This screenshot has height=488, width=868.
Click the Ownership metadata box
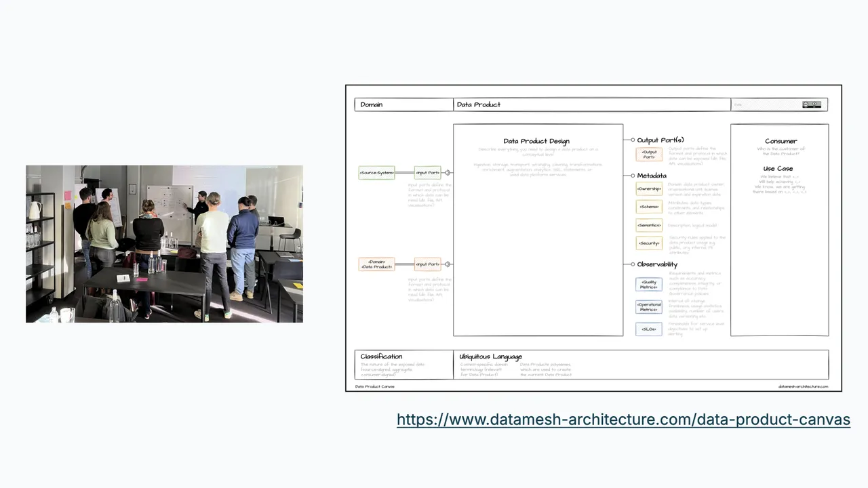[x=649, y=188]
